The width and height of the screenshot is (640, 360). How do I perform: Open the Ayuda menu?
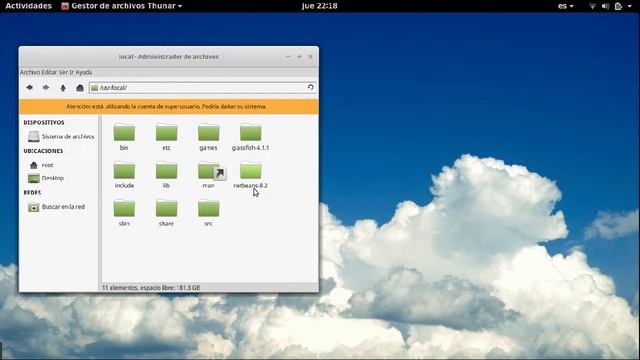tap(84, 72)
